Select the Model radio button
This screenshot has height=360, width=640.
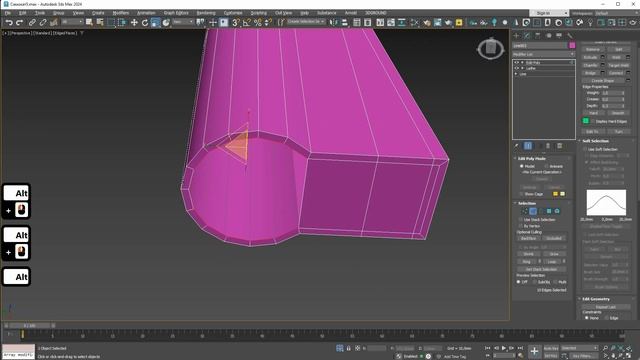tap(521, 166)
